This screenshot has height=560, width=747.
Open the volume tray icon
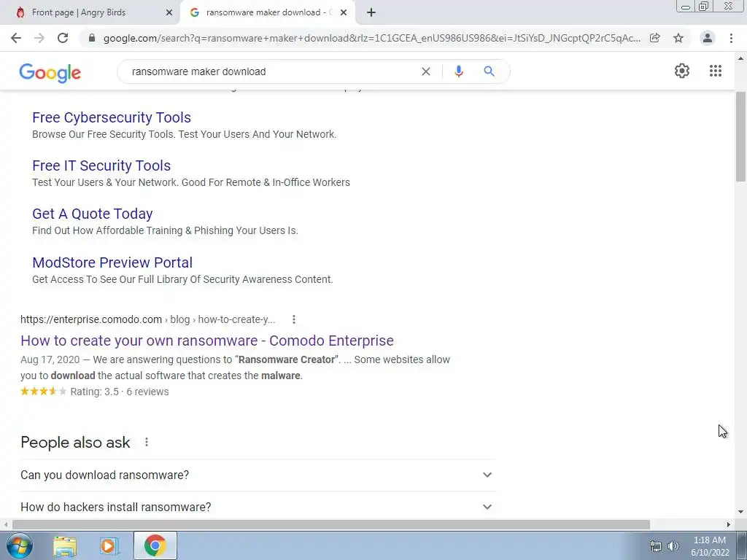tap(673, 547)
